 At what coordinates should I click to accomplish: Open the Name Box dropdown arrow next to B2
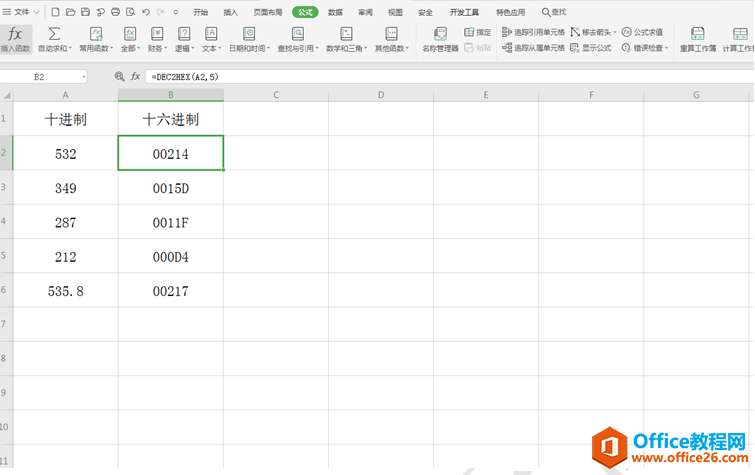pyautogui.click(x=83, y=76)
